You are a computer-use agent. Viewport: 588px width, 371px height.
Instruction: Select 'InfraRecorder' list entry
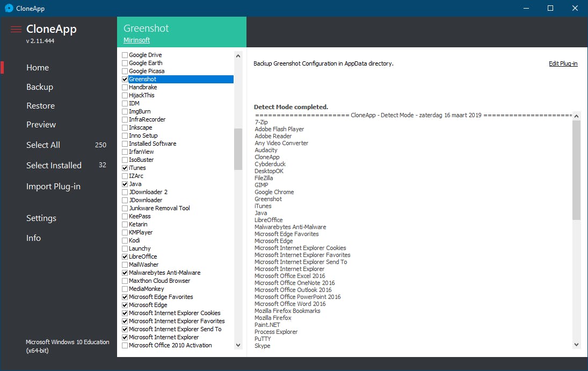pyautogui.click(x=147, y=119)
